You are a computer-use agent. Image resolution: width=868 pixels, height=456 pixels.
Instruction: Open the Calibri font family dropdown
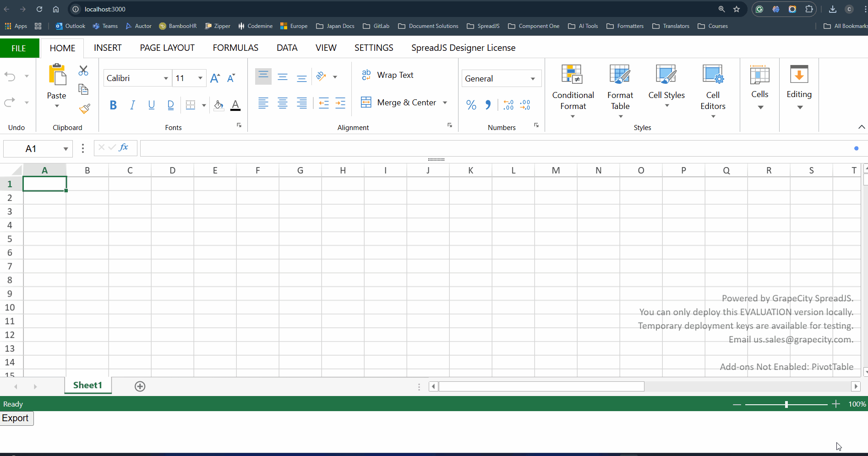(x=166, y=78)
